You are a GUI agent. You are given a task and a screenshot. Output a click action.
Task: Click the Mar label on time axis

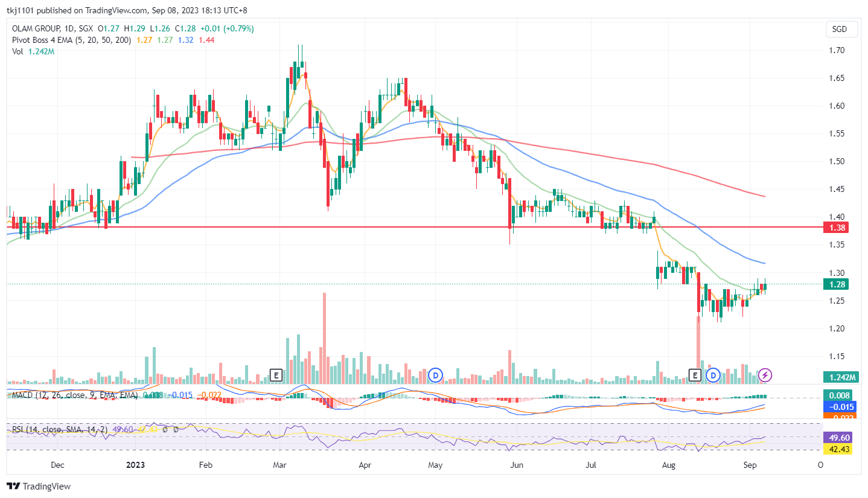click(279, 465)
